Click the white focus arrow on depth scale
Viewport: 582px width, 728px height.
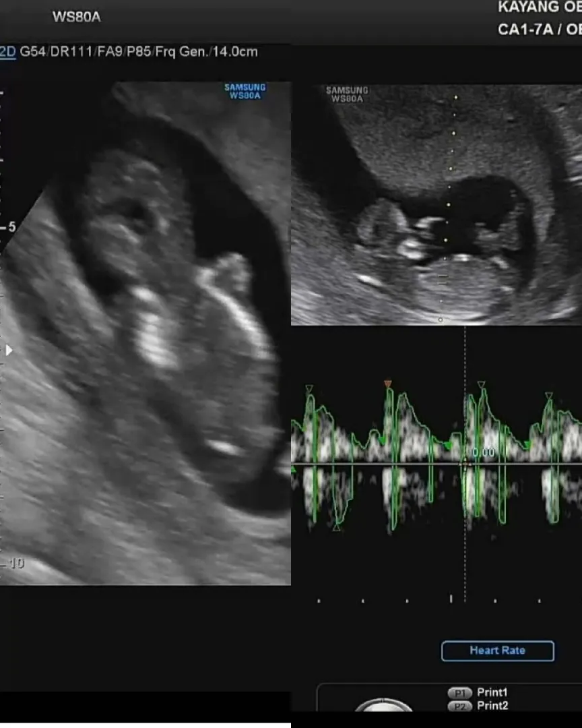[9, 351]
